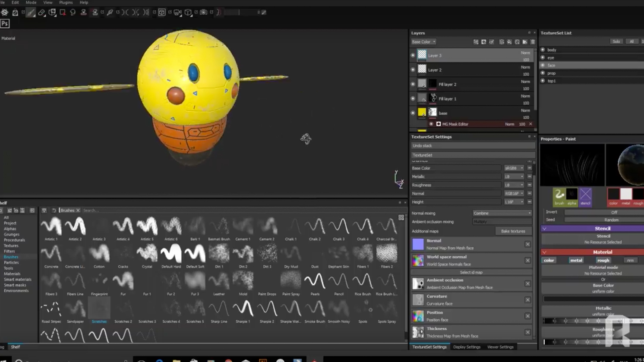Switch to the Display Settings tab

click(x=467, y=347)
